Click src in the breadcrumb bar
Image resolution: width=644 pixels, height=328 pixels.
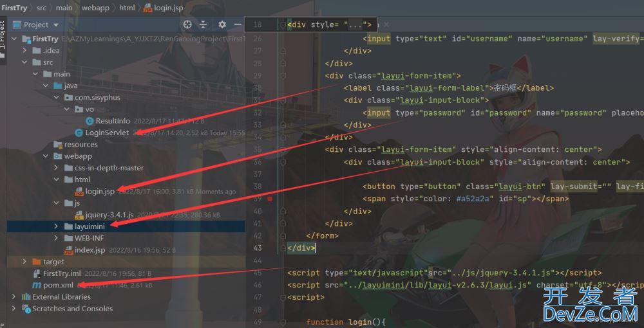[41, 7]
